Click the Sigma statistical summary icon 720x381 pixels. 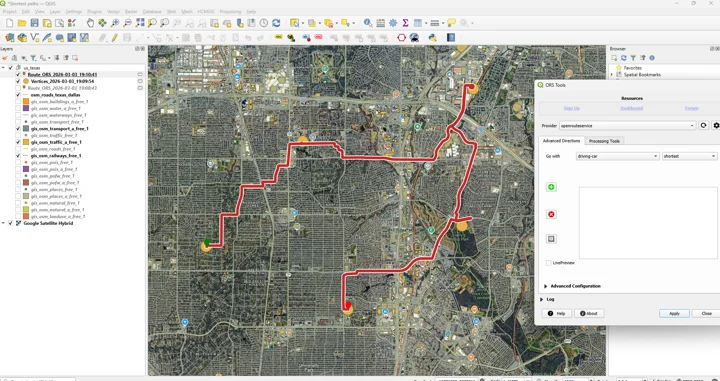click(x=405, y=23)
